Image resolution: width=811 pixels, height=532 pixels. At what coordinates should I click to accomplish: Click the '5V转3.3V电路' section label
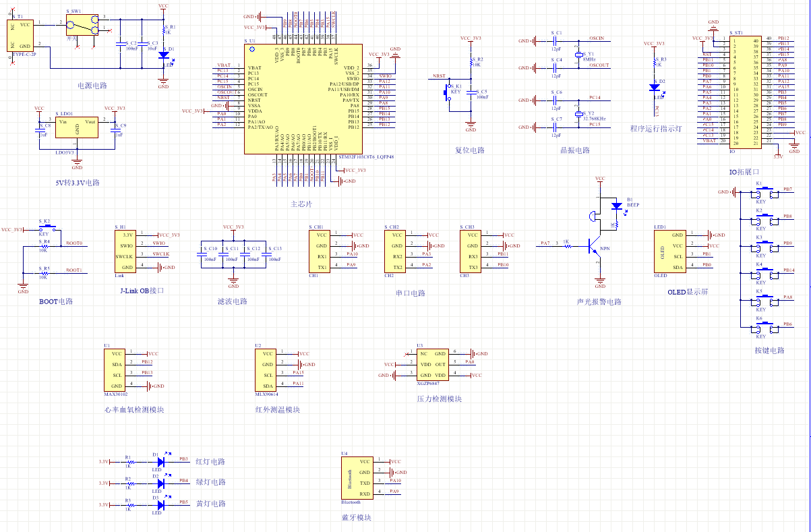click(x=78, y=183)
